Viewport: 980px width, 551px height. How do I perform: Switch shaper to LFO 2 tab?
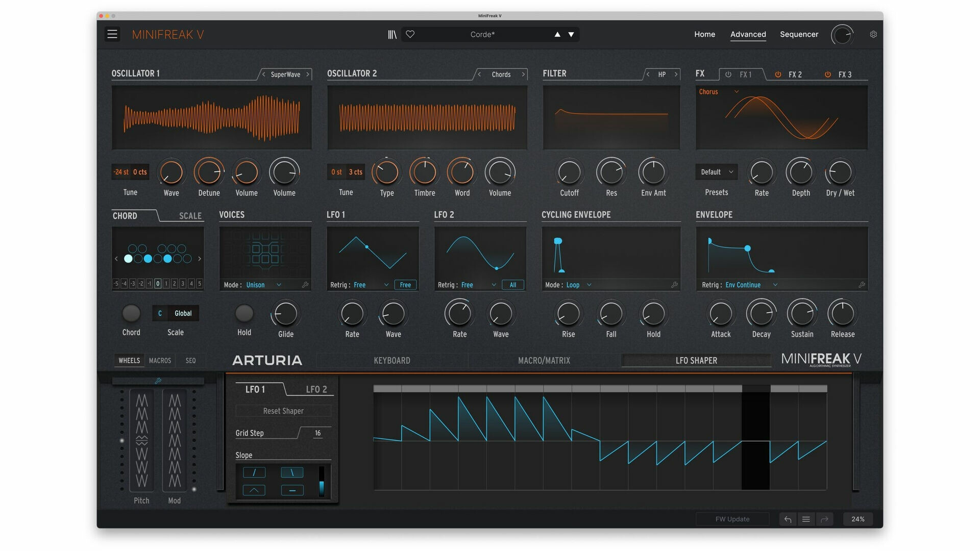coord(316,389)
